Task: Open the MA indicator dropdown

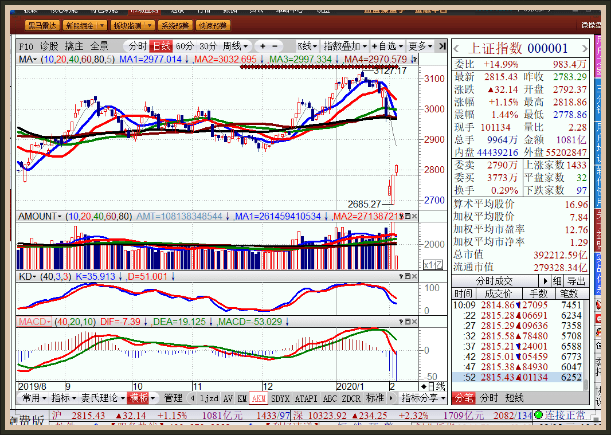Action: click(x=28, y=59)
